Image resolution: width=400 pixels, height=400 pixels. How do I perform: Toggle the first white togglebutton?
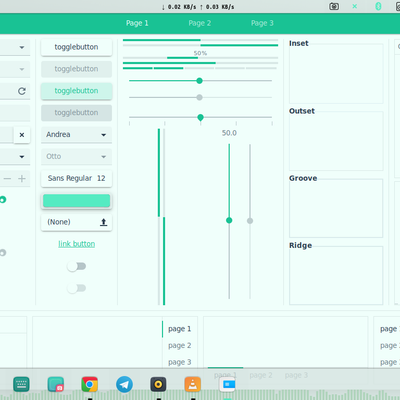[76, 47]
